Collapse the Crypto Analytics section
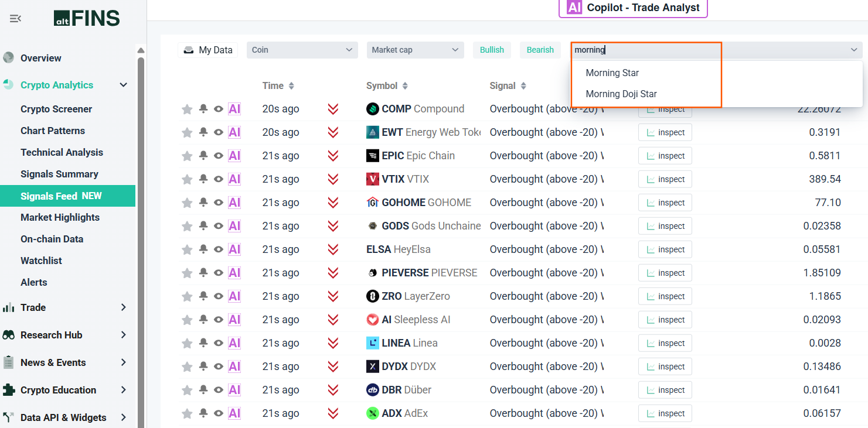Viewport: 868px width, 428px height. click(x=124, y=85)
